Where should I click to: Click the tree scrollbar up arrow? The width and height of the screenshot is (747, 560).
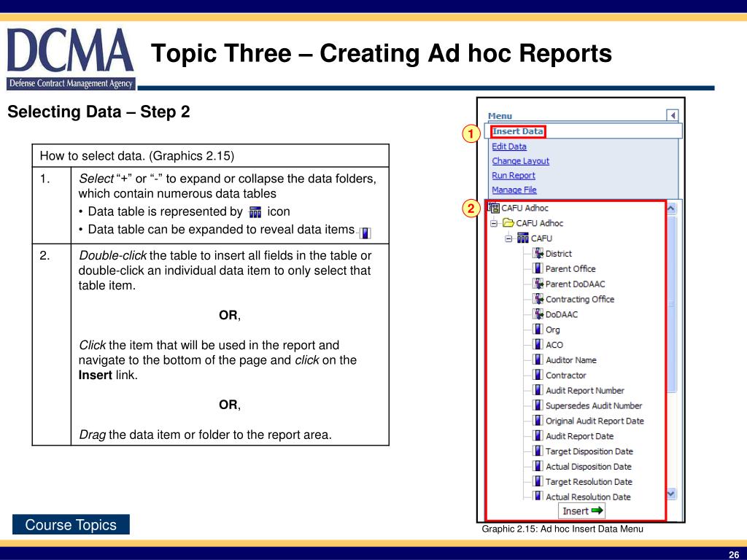pos(671,208)
